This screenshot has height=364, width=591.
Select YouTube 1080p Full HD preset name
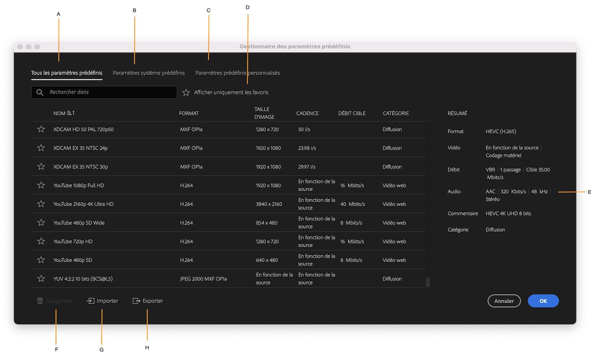coord(79,186)
